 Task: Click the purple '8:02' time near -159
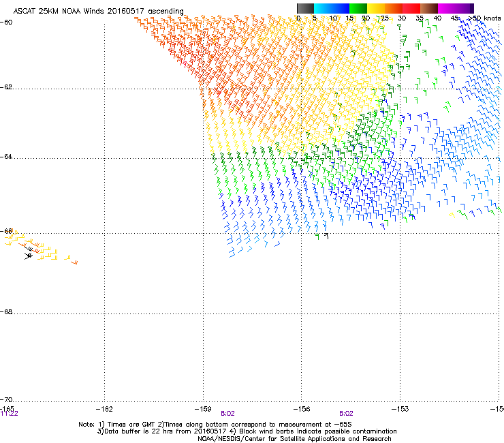tap(227, 414)
